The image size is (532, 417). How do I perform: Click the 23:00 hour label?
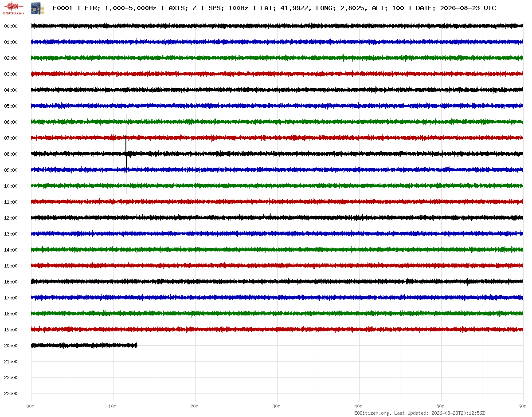click(11, 393)
